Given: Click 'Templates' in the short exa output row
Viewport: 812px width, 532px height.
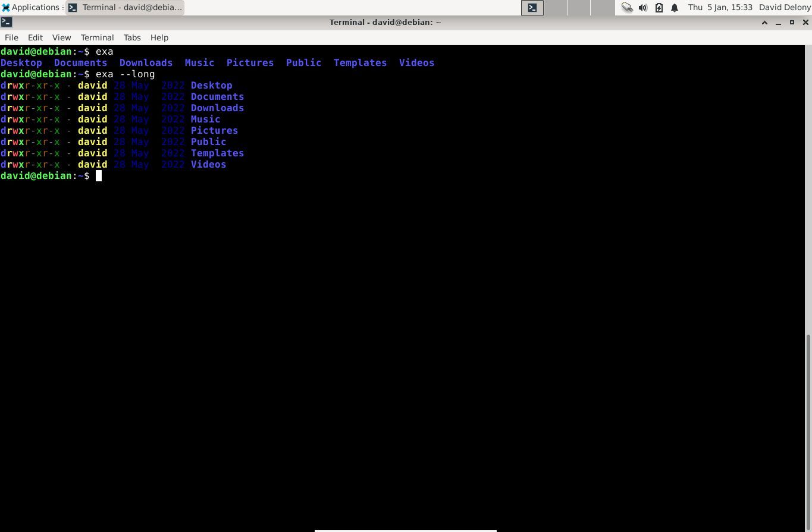Looking at the screenshot, I should click(360, 63).
